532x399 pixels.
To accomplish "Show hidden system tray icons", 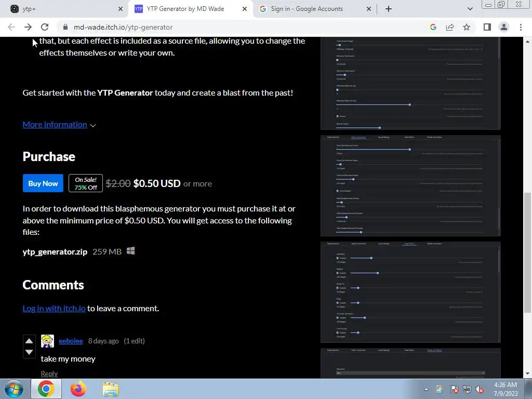I will (426, 389).
